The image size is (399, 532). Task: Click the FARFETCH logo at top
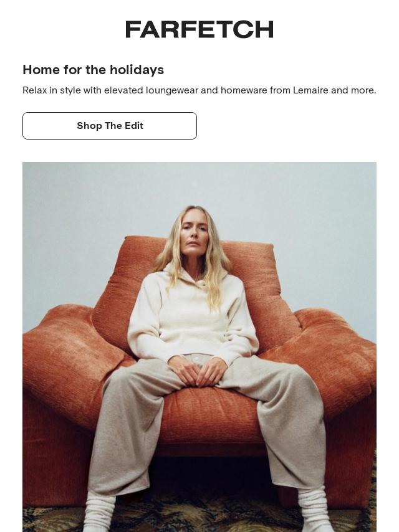pos(199,29)
